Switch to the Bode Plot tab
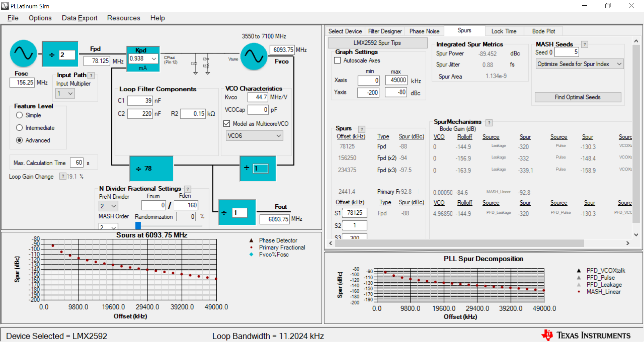The height and width of the screenshot is (342, 644). pos(543,31)
